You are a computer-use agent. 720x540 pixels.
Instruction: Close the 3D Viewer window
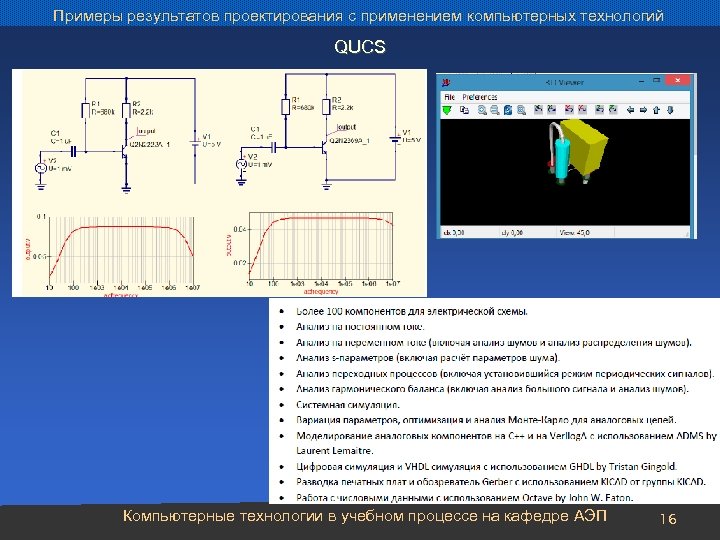(x=678, y=81)
